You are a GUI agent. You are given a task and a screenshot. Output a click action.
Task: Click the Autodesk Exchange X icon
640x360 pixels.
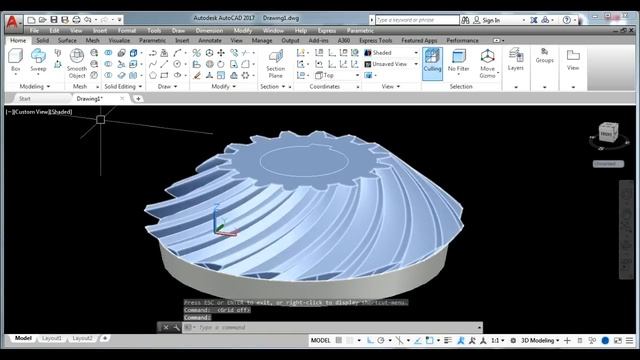tap(533, 20)
